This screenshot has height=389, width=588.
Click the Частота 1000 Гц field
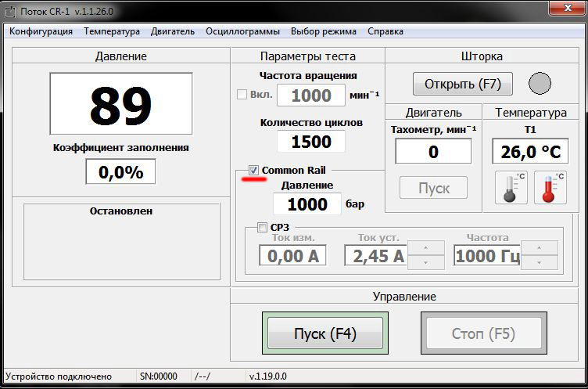coord(487,255)
